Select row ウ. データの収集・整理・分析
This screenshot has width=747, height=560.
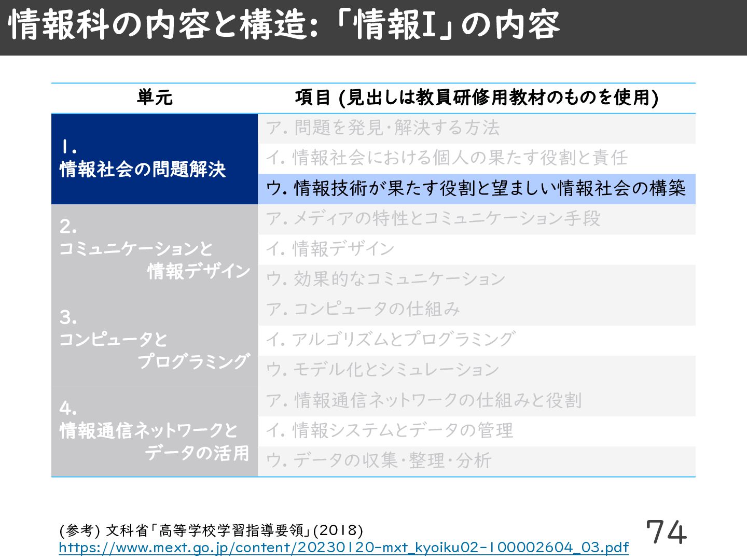477,461
